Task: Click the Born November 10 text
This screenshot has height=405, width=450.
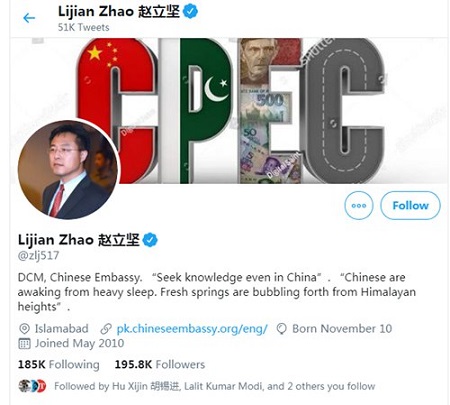Action: pos(342,329)
